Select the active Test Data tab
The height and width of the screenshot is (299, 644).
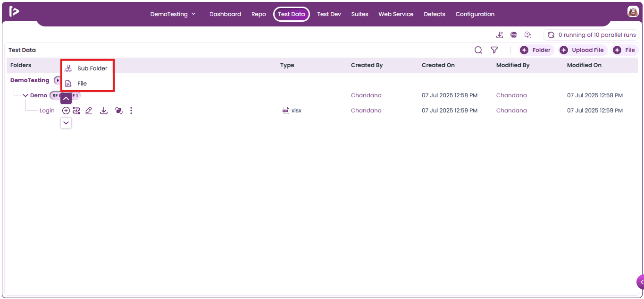click(292, 14)
